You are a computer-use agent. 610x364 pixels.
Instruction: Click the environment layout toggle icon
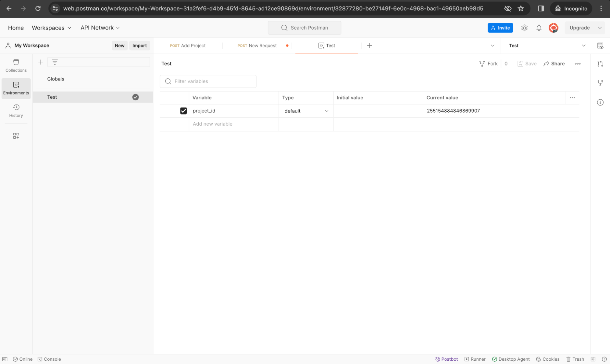tap(601, 45)
